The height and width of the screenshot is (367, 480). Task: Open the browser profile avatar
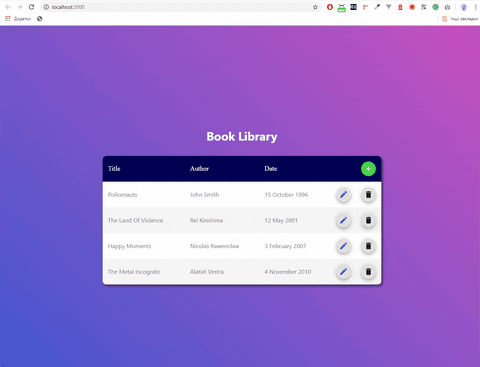click(x=464, y=7)
